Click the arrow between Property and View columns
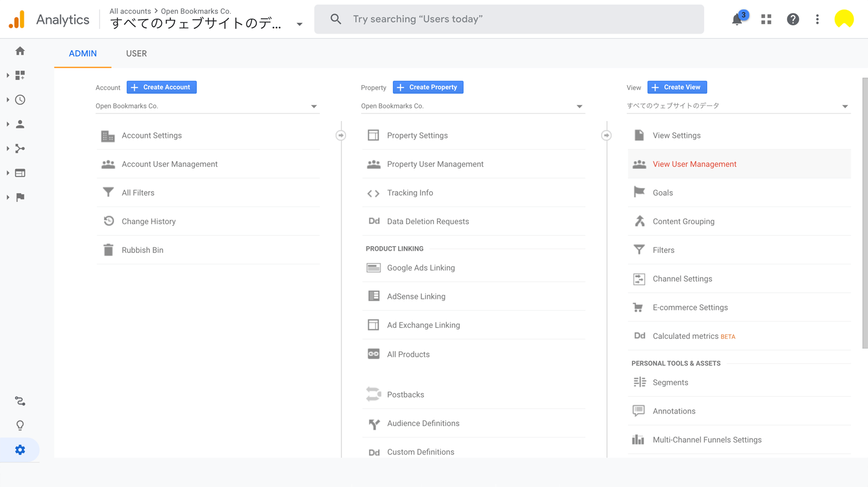 (x=606, y=136)
